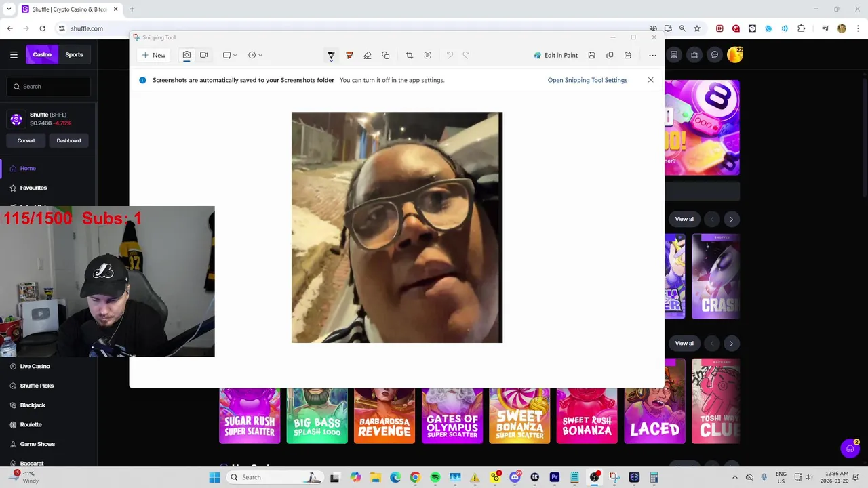Save the snip with the floppy disk icon
Screen dimensions: 868x488
coord(592,56)
